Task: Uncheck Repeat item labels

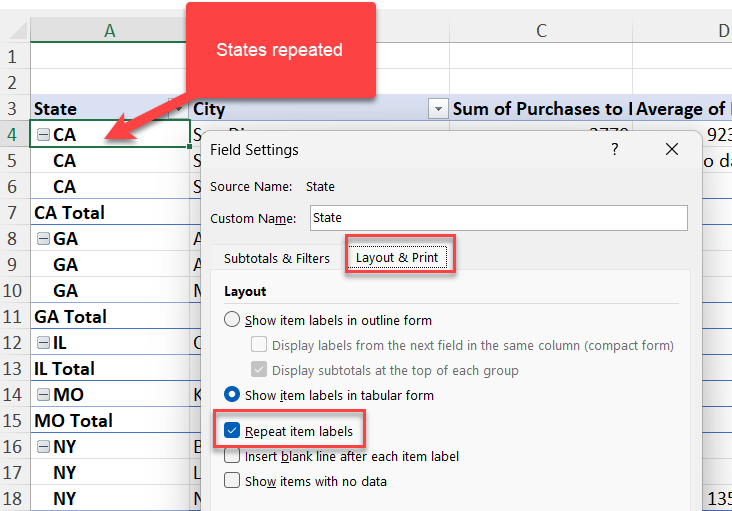Action: (x=232, y=430)
